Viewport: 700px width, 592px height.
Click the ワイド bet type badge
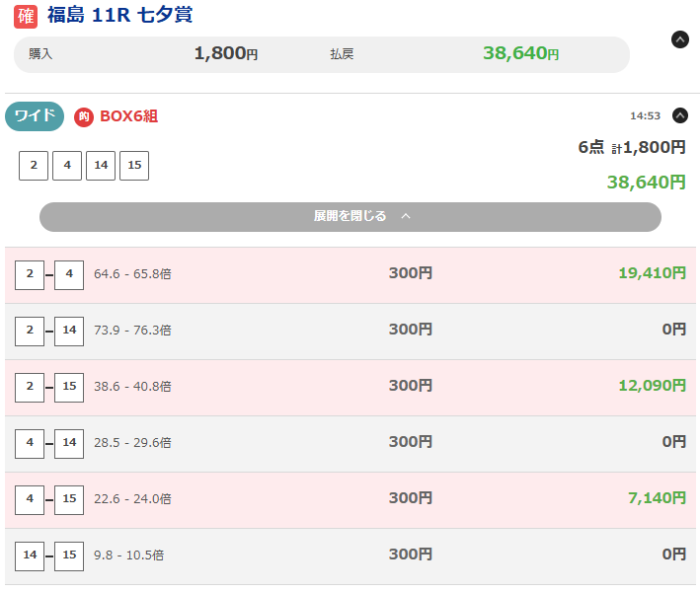coord(35,116)
